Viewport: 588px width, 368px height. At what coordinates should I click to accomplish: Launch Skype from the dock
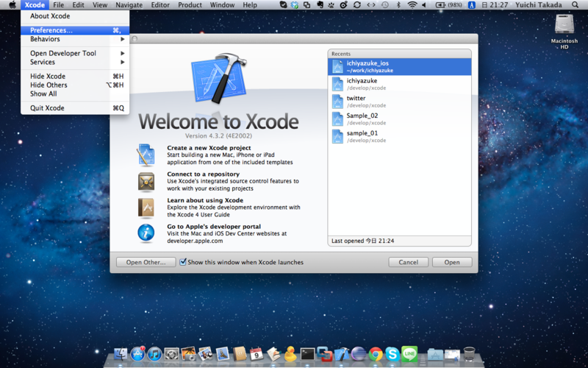pos(392,354)
